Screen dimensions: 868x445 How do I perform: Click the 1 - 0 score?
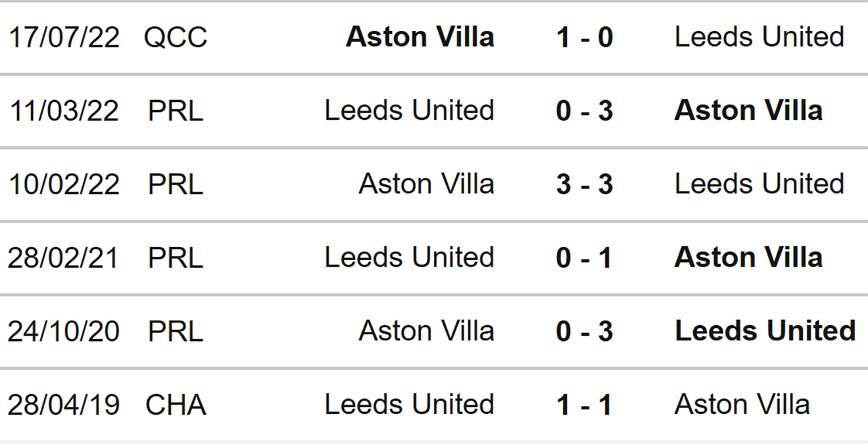(584, 38)
